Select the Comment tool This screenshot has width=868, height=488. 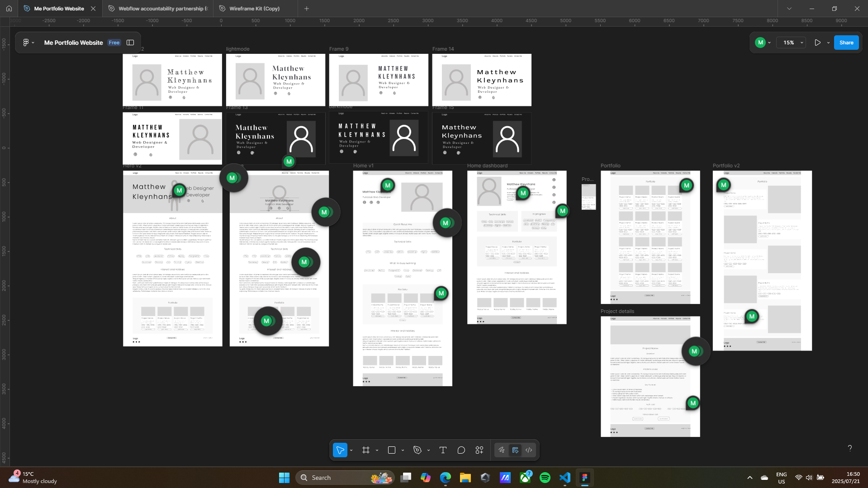(x=461, y=450)
